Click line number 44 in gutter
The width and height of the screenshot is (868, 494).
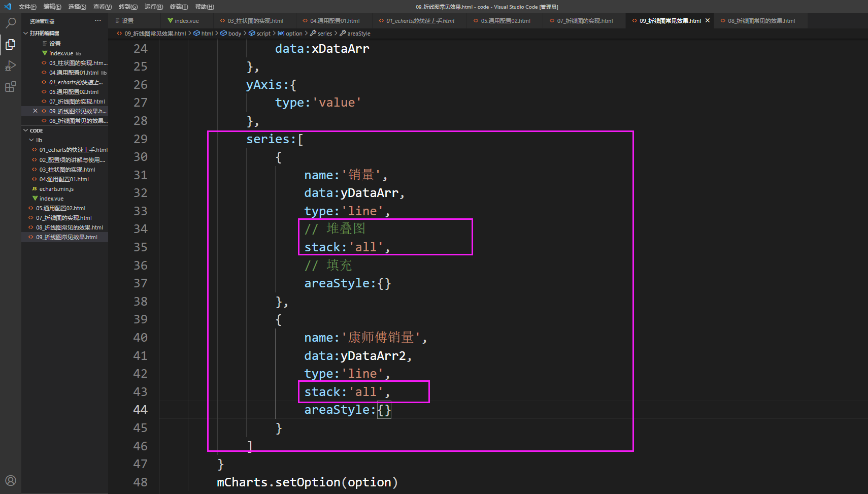tap(140, 410)
